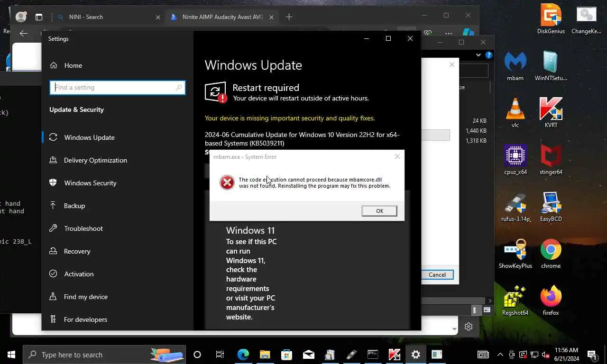Click Cancel in the background dialog

pos(437,275)
